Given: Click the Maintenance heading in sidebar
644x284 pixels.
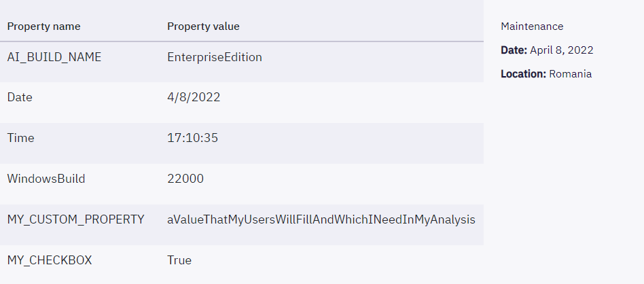Looking at the screenshot, I should (532, 26).
